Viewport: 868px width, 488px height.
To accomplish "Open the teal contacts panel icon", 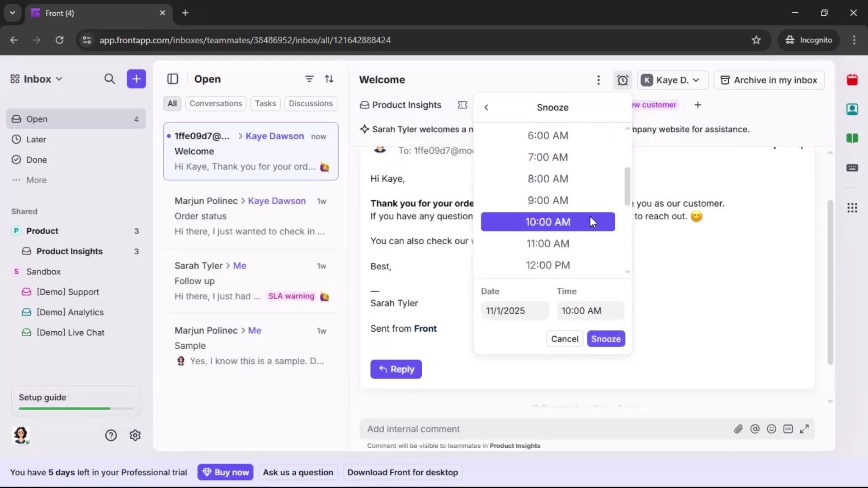I will pos(853,109).
